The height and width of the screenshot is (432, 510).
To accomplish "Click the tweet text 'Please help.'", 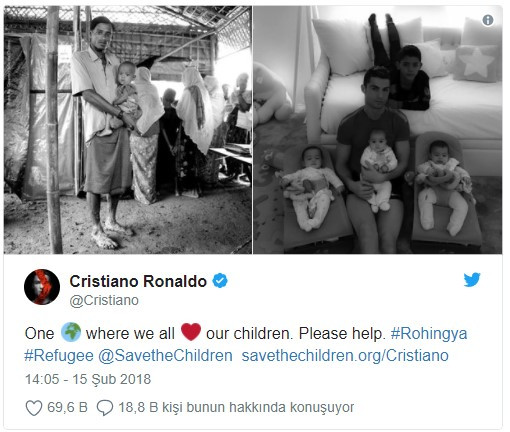I will [x=342, y=334].
